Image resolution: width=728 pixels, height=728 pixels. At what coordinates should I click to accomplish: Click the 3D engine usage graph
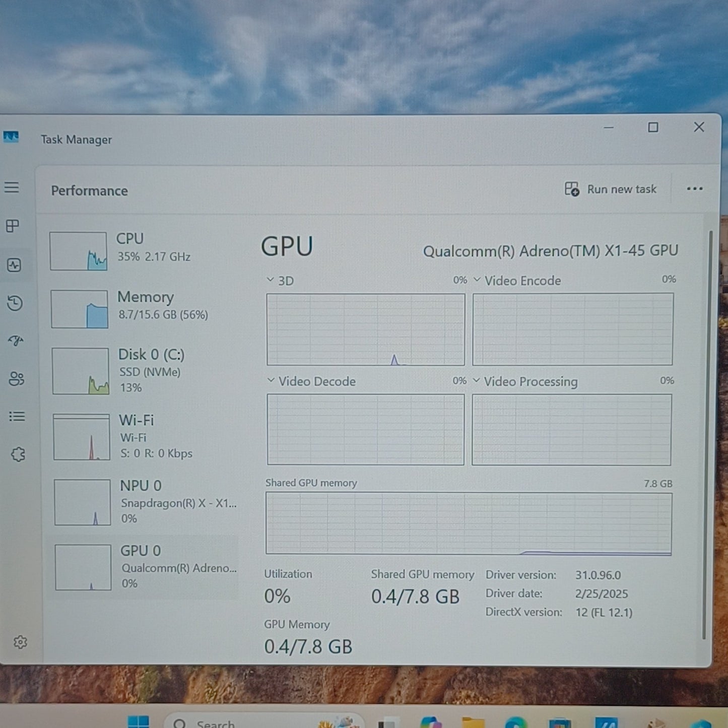365,329
